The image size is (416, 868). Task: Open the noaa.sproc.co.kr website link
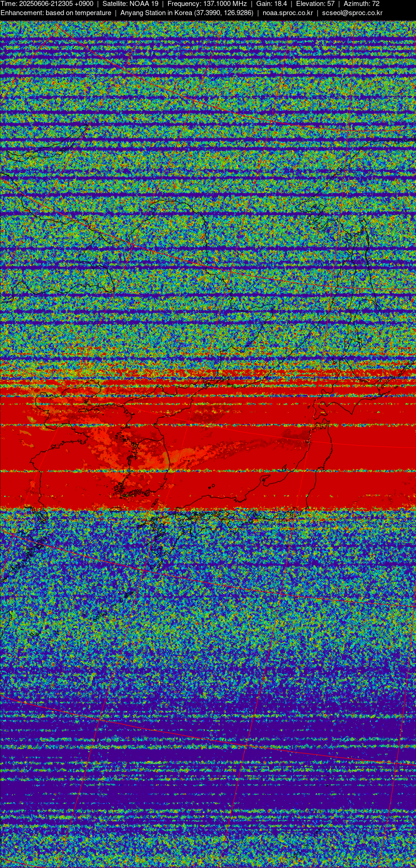click(287, 13)
